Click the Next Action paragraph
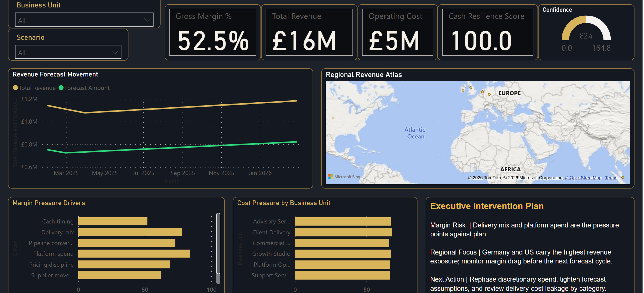Viewport: 644px width, 293px height. pos(518,284)
